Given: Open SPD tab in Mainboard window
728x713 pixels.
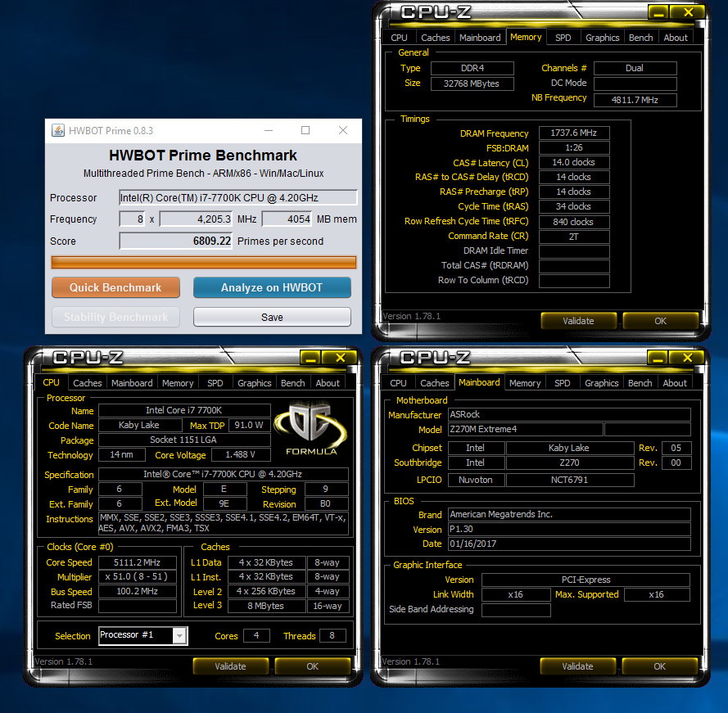Looking at the screenshot, I should coord(563,383).
